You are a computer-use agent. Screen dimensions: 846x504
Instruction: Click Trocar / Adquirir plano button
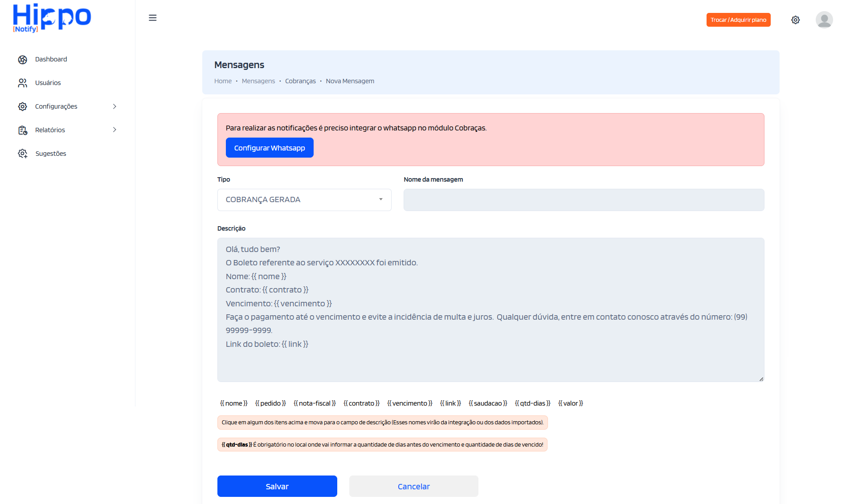(x=738, y=20)
